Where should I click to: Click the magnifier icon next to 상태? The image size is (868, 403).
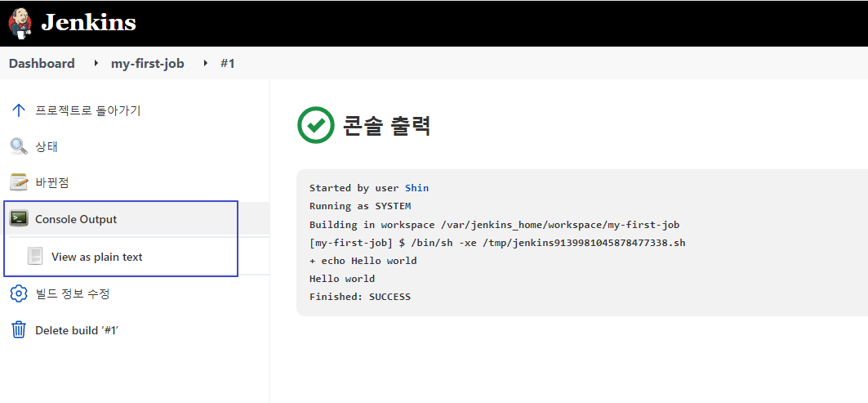(18, 146)
